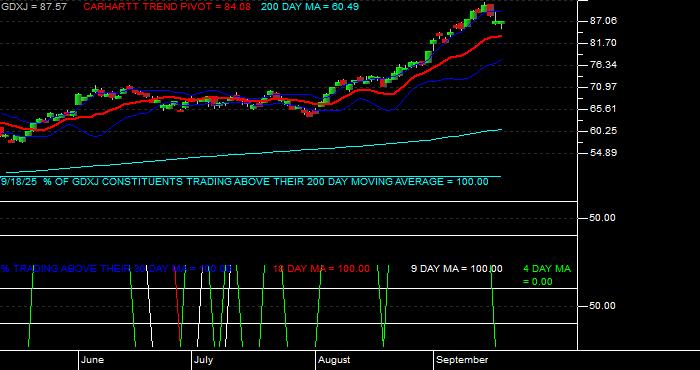Viewport: 700px width, 370px height.
Task: Select the July marker on the time axis
Action: point(204,360)
